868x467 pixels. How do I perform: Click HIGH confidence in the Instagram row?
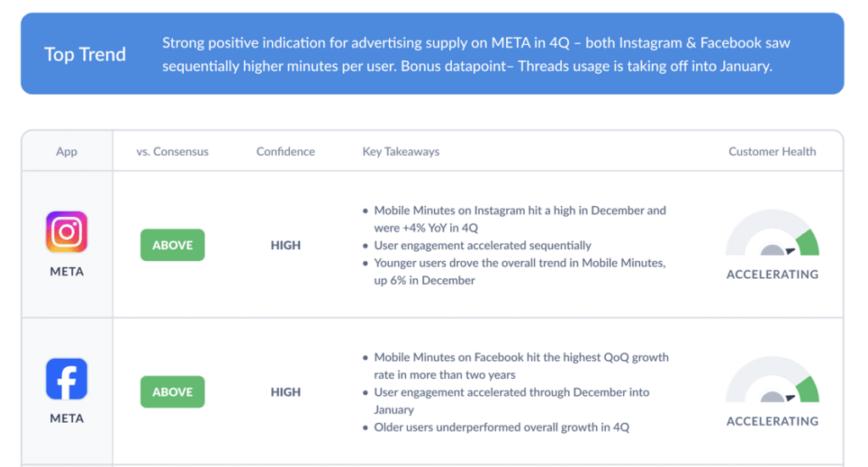[x=286, y=245]
